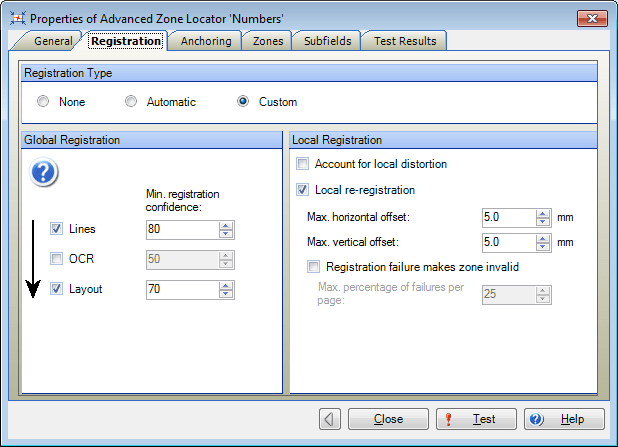Increase Lines confidence with up arrow
The height and width of the screenshot is (447, 618).
[227, 225]
